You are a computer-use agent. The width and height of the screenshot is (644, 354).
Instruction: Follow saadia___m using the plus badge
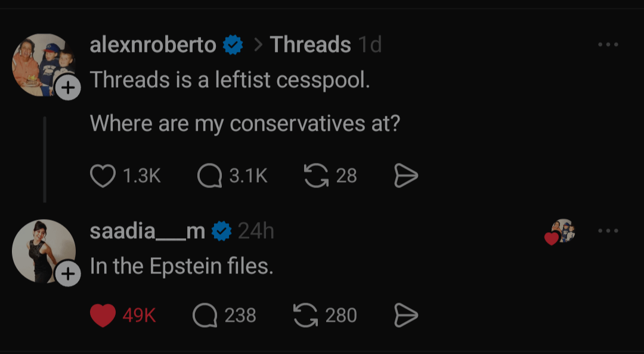(69, 274)
